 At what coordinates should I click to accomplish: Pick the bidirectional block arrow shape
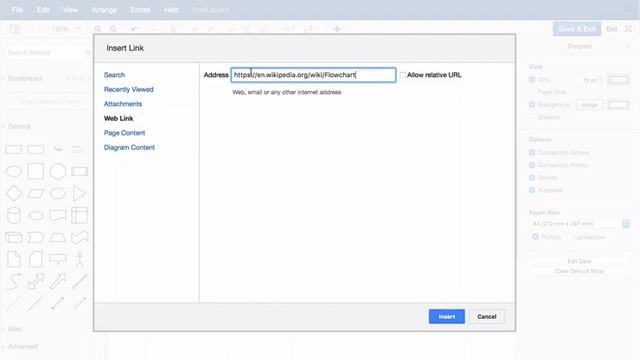(x=36, y=281)
